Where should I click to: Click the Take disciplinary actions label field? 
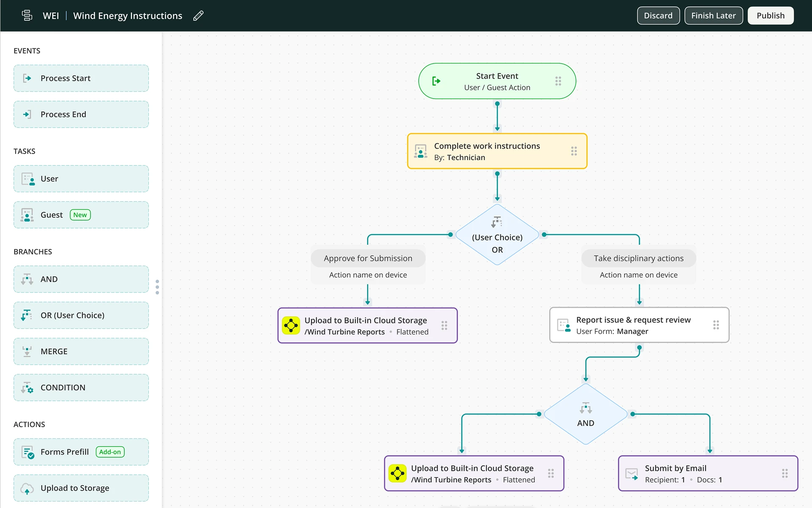point(638,258)
